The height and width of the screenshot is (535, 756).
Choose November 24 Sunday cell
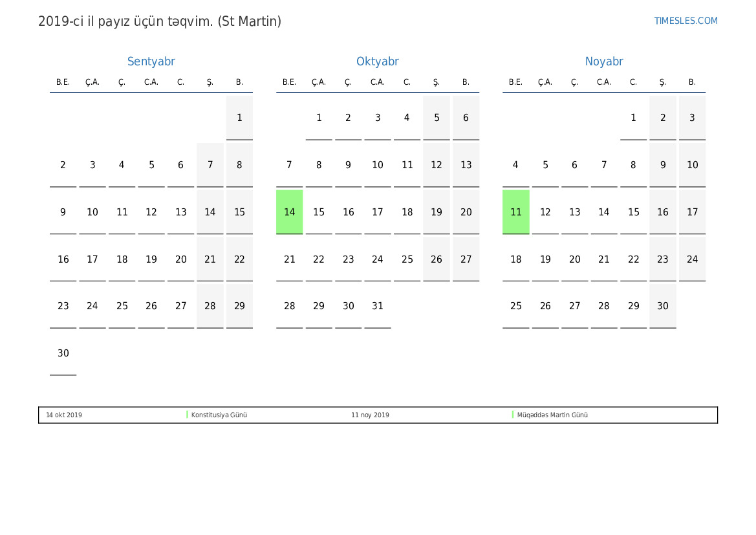pos(692,259)
